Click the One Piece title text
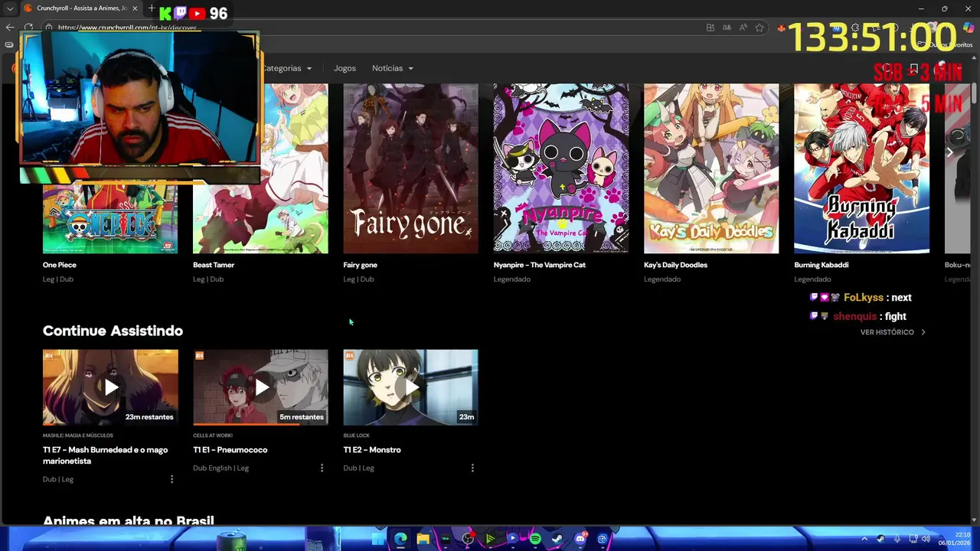The height and width of the screenshot is (551, 980). 60,265
